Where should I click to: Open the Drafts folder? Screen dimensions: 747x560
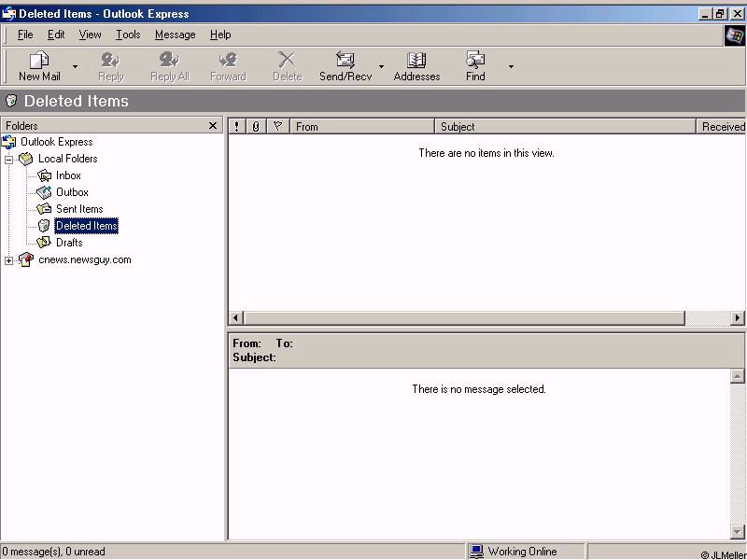(x=68, y=243)
